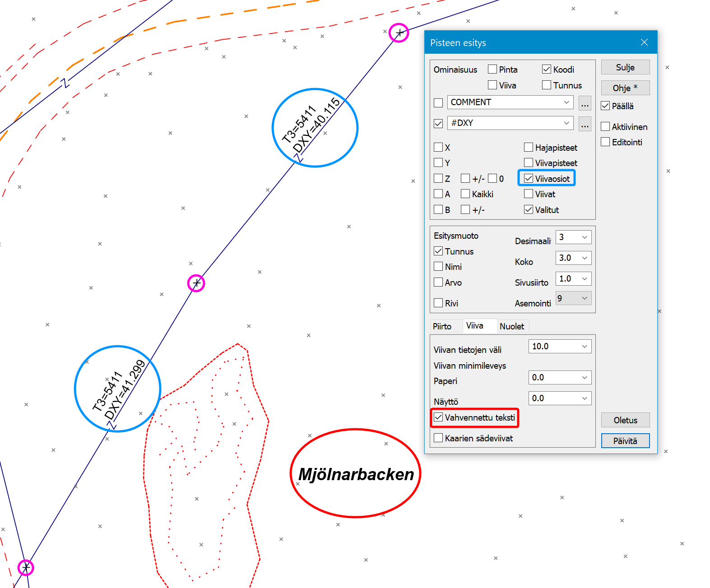Click the ellipsis button next to #DXY
The width and height of the screenshot is (710, 588).
(x=585, y=124)
